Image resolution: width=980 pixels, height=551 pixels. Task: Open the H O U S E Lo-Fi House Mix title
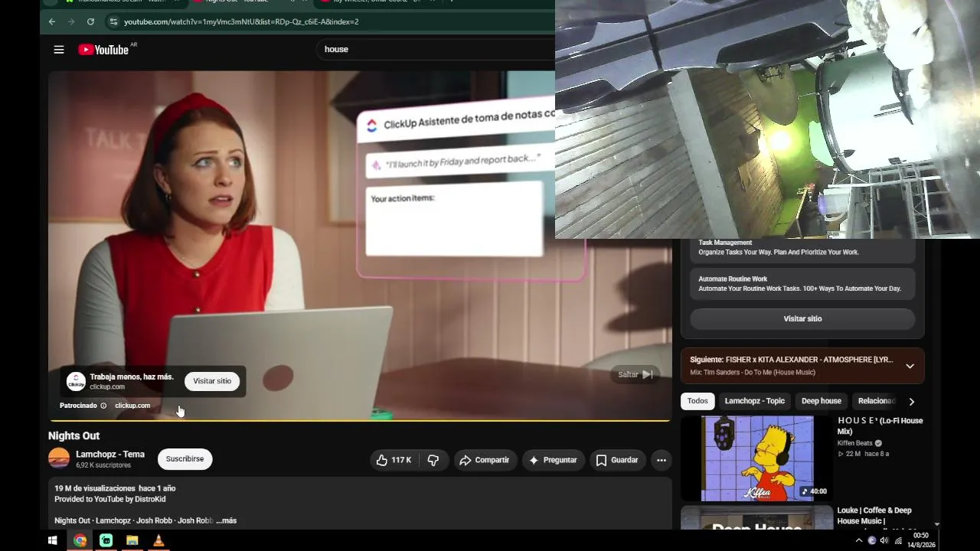pos(880,426)
